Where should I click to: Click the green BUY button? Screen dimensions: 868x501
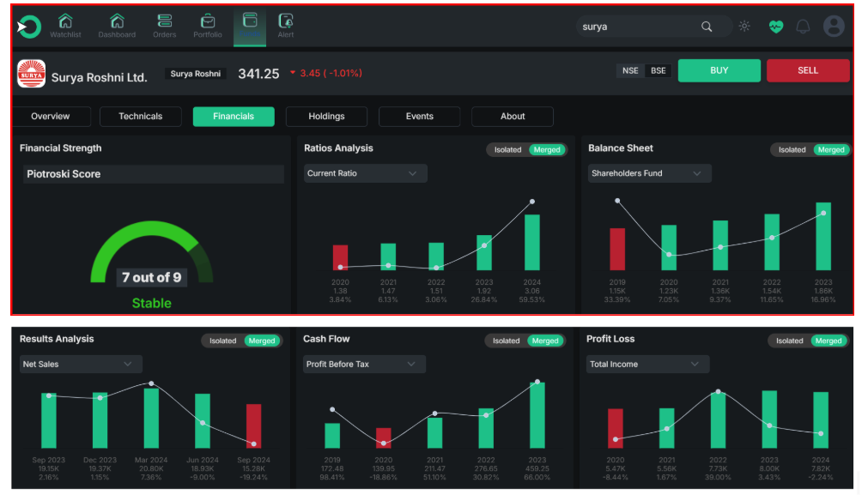tap(719, 70)
